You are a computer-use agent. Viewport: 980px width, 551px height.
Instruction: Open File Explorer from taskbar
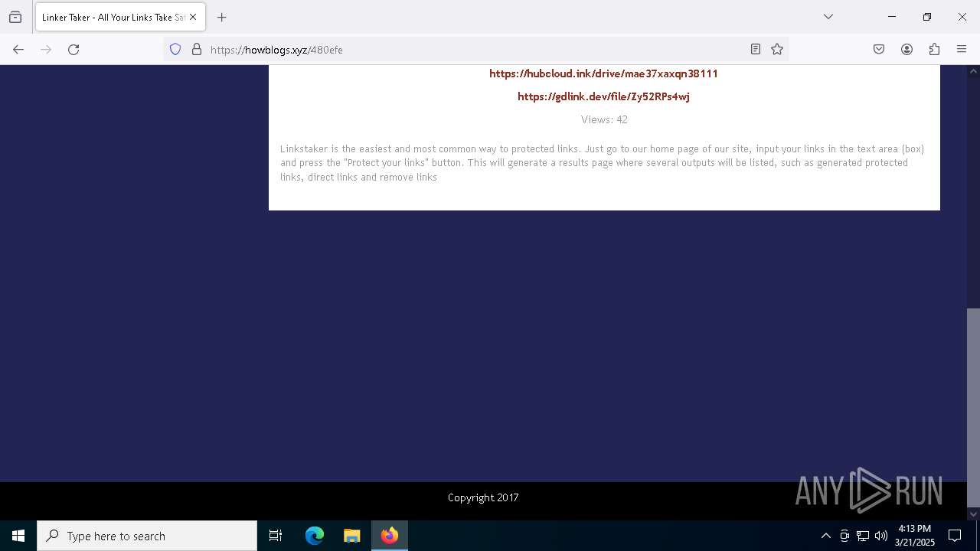point(351,536)
